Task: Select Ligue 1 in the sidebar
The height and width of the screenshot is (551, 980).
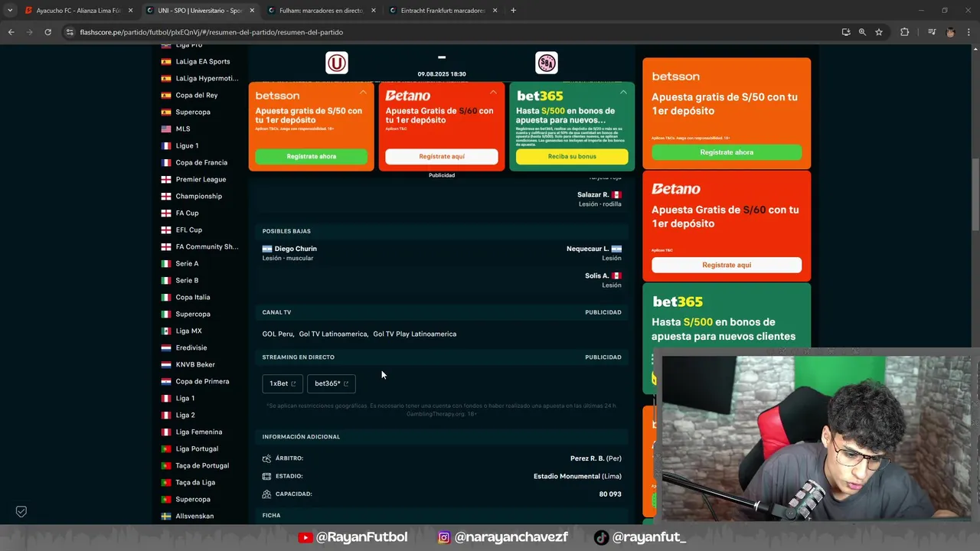Action: click(187, 145)
